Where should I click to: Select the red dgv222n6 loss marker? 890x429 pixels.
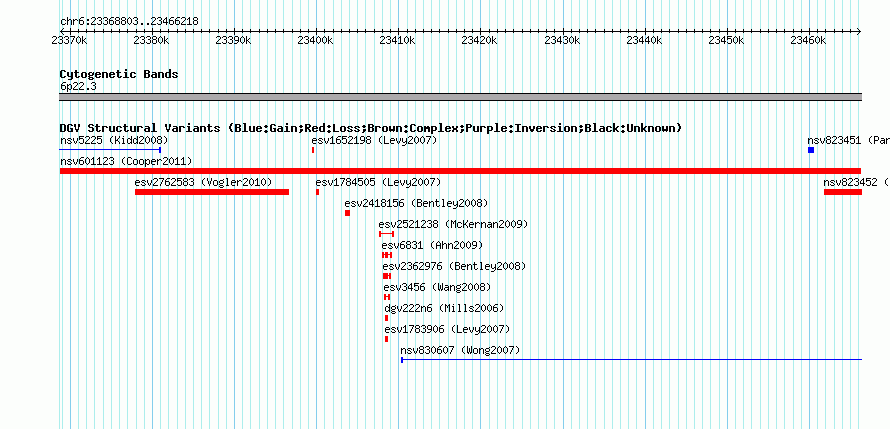click(x=387, y=318)
